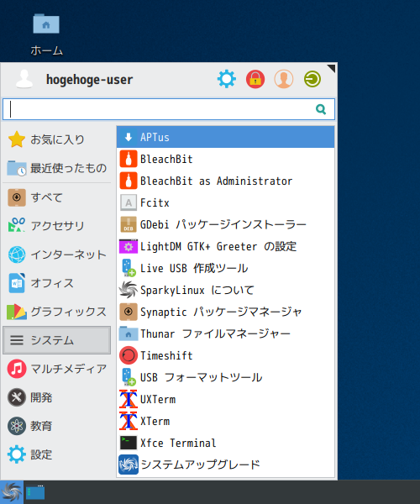Open the Timeshift application
The image size is (420, 504).
(226, 355)
